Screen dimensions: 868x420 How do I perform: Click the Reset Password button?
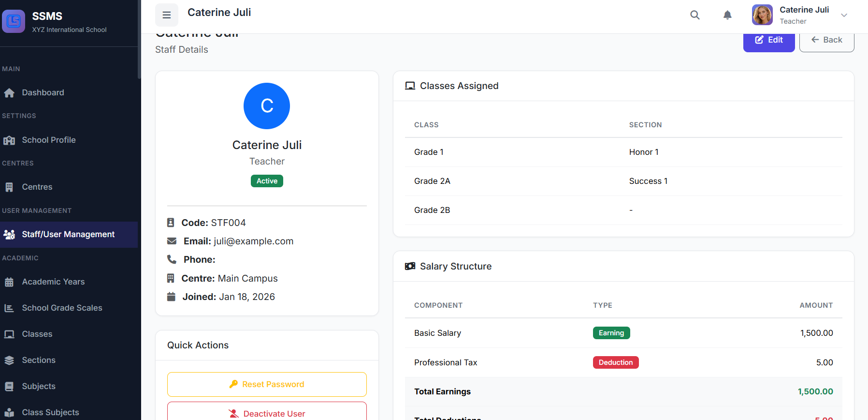(x=267, y=384)
